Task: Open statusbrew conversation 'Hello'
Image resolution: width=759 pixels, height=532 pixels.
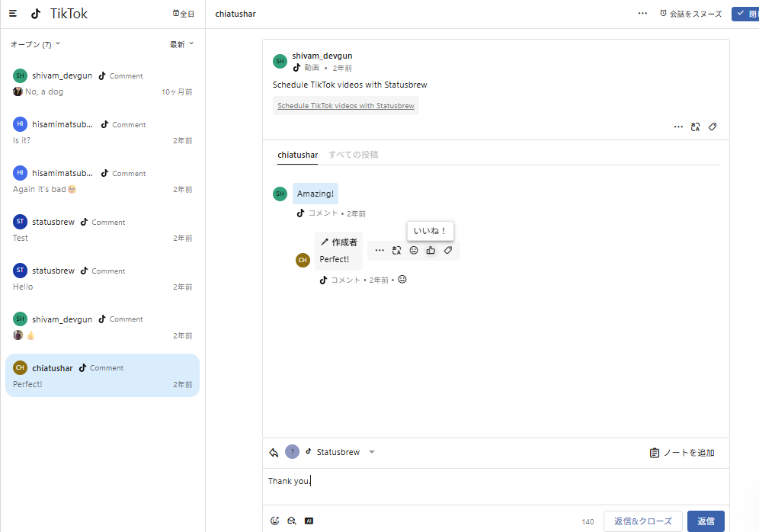Action: pos(103,278)
